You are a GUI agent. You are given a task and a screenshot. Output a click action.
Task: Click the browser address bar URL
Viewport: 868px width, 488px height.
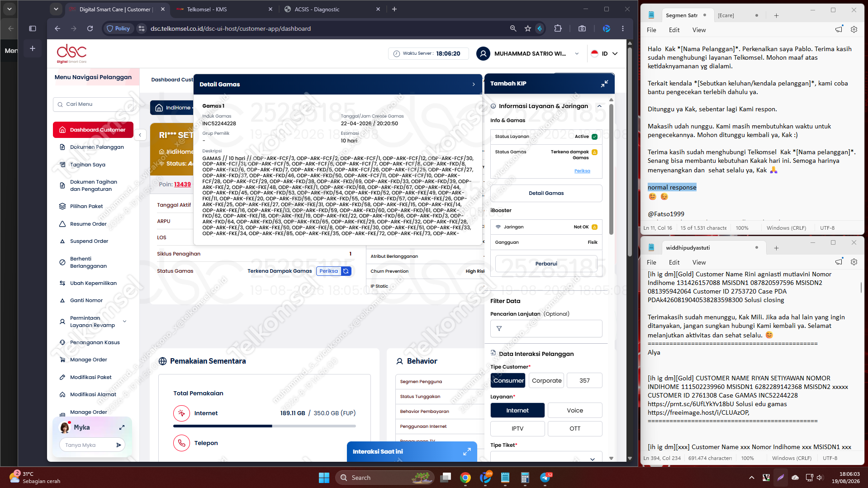click(x=231, y=28)
